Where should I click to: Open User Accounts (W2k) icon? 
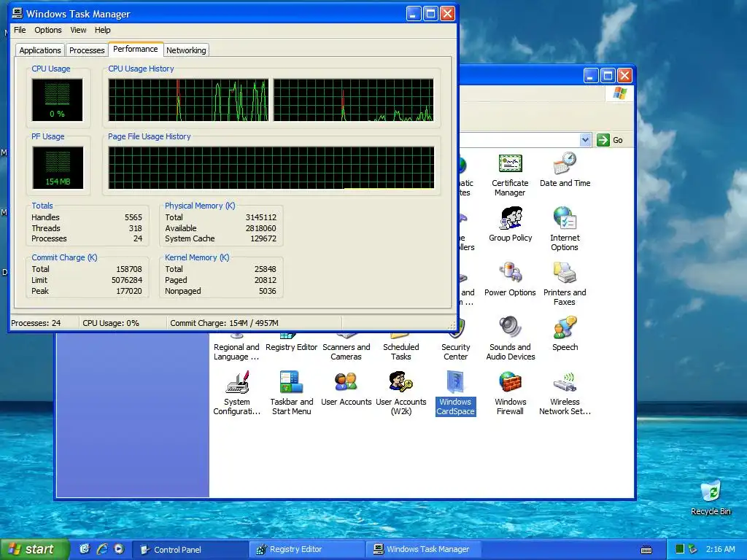(400, 393)
